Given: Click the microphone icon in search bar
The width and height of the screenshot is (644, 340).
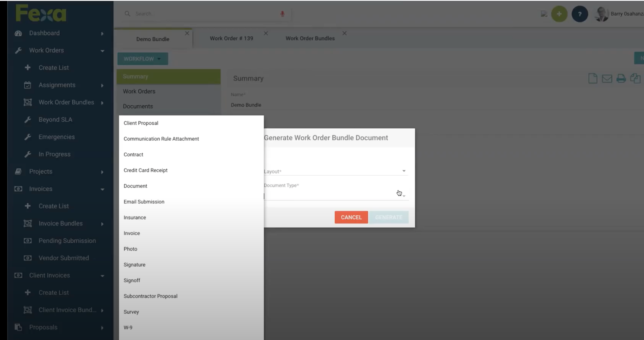Looking at the screenshot, I should click(282, 14).
